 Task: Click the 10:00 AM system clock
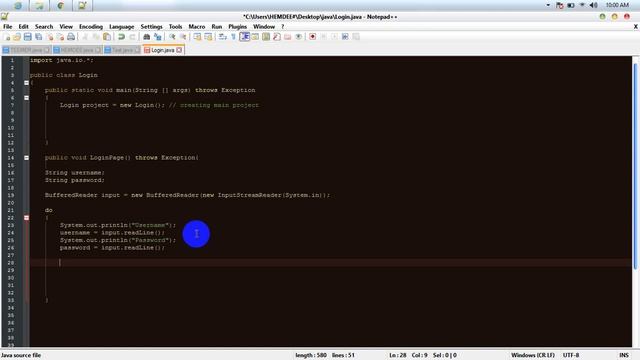pyautogui.click(x=617, y=5)
